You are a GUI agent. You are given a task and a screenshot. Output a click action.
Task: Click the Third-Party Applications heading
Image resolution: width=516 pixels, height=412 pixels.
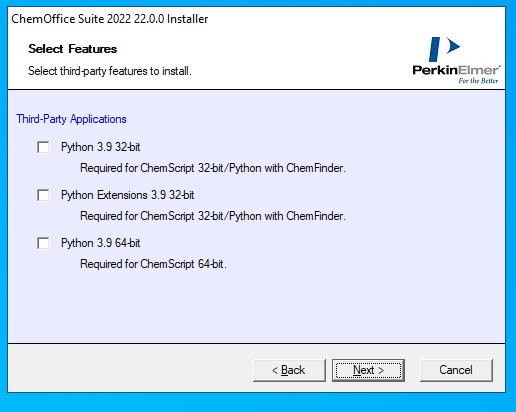coord(71,119)
